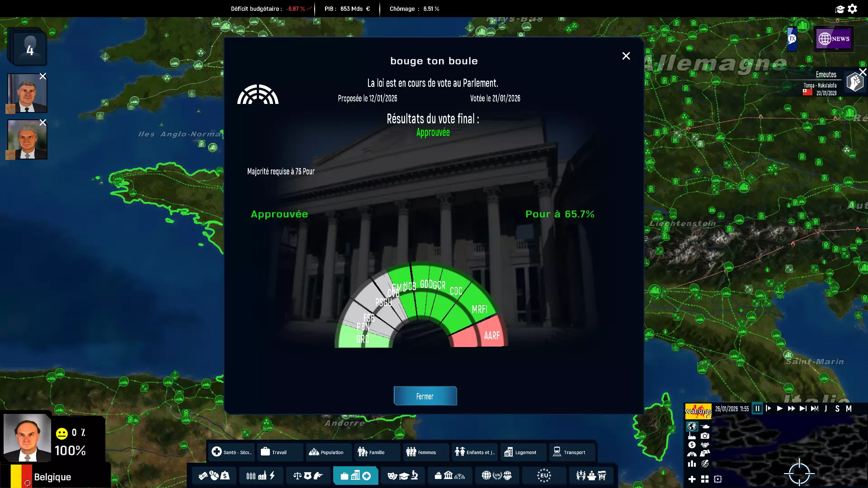
Task: Toggle the camera map filter
Action: coord(705,436)
